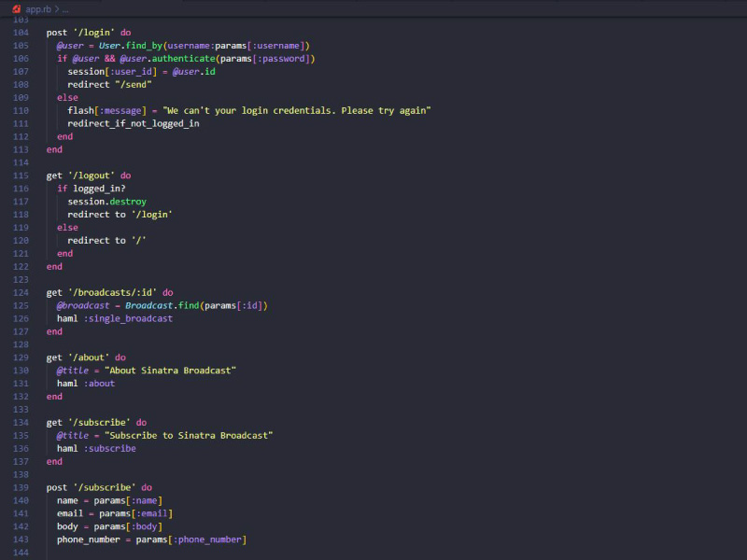Open app.rb breadcrumb segment
This screenshot has height=560, width=747.
tap(38, 9)
